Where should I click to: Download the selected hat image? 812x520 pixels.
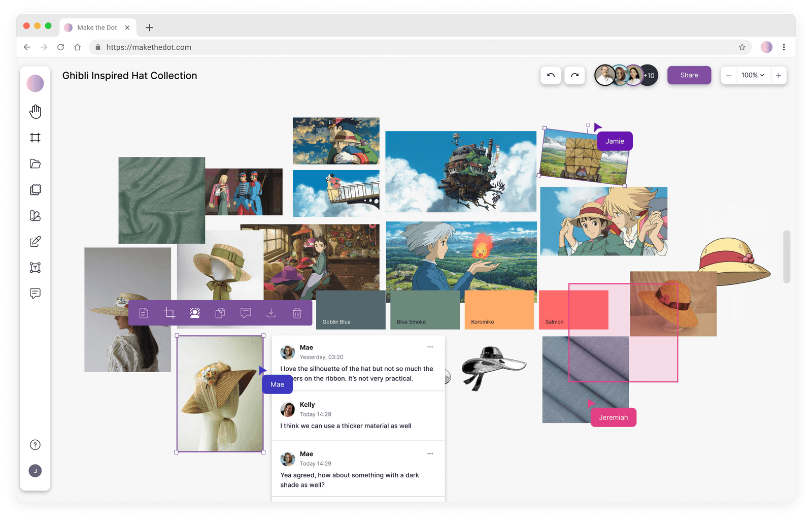tap(272, 313)
